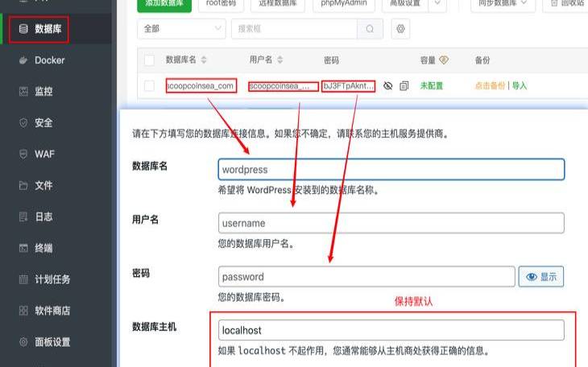The image size is (588, 367).
Task: Open 终端 terminal from sidebar
Action: [43, 248]
